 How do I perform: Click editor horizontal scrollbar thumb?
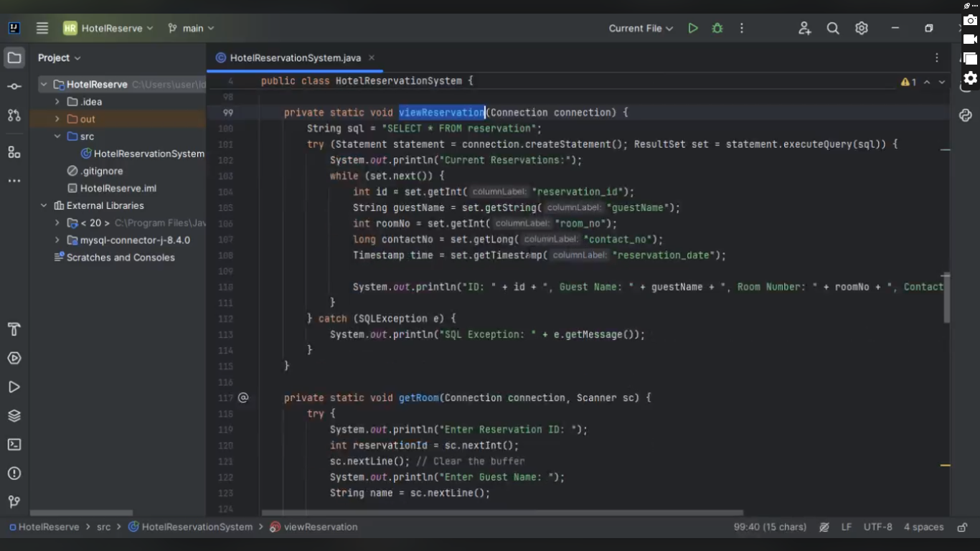(502, 513)
